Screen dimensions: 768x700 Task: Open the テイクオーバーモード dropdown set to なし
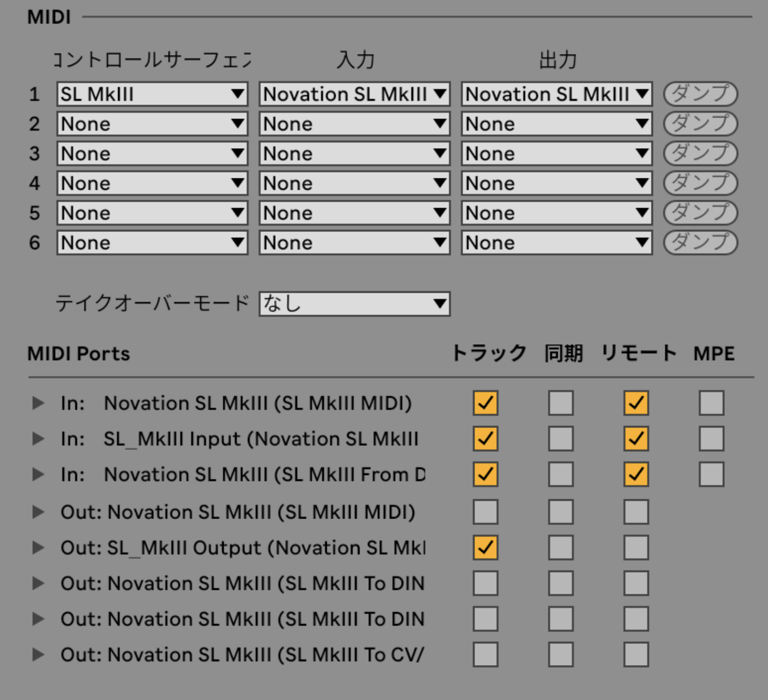tap(354, 304)
